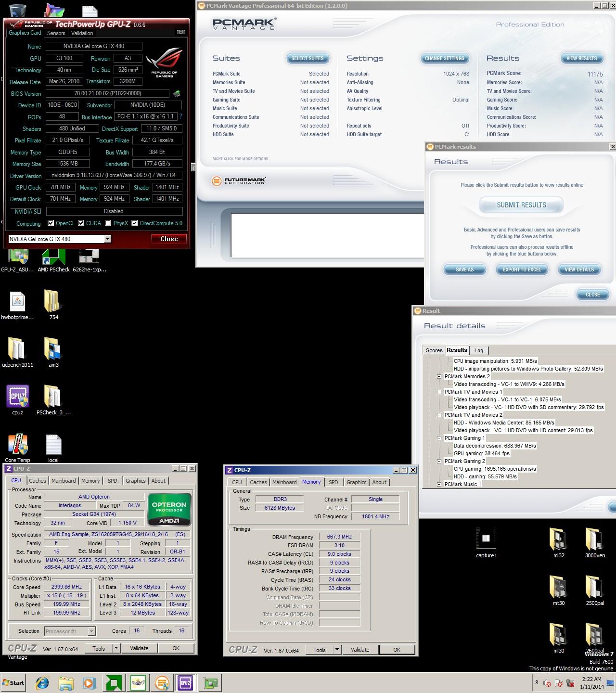Click the muted volume tray icon

[x=547, y=683]
